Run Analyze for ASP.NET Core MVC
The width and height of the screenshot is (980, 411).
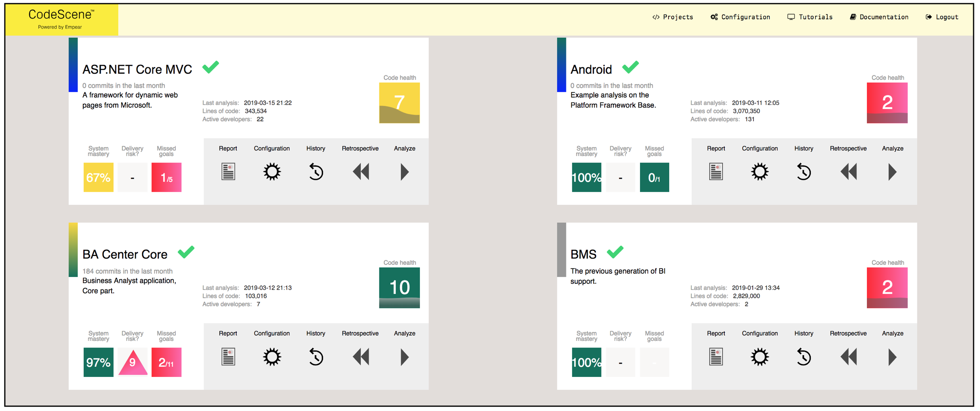pos(405,172)
